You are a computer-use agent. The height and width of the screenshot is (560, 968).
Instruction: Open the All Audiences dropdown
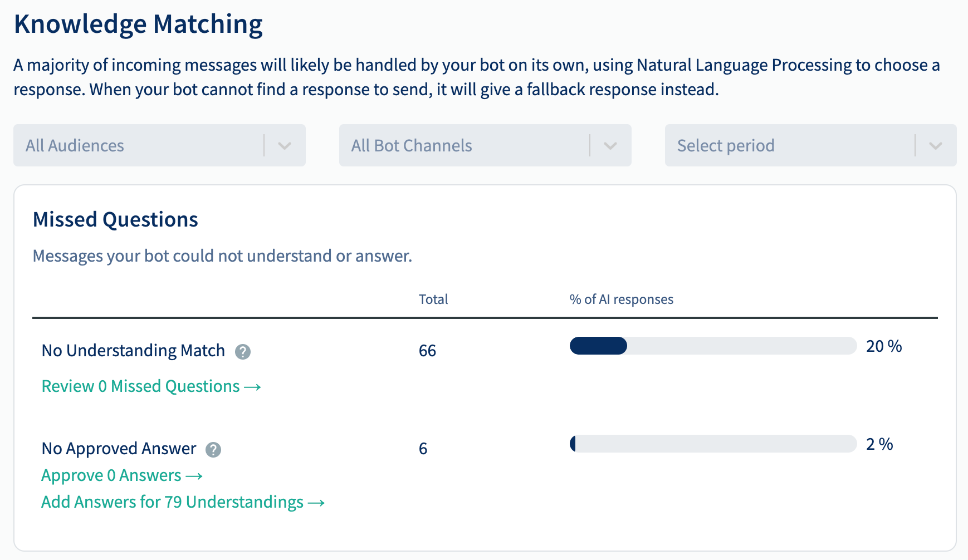[159, 145]
